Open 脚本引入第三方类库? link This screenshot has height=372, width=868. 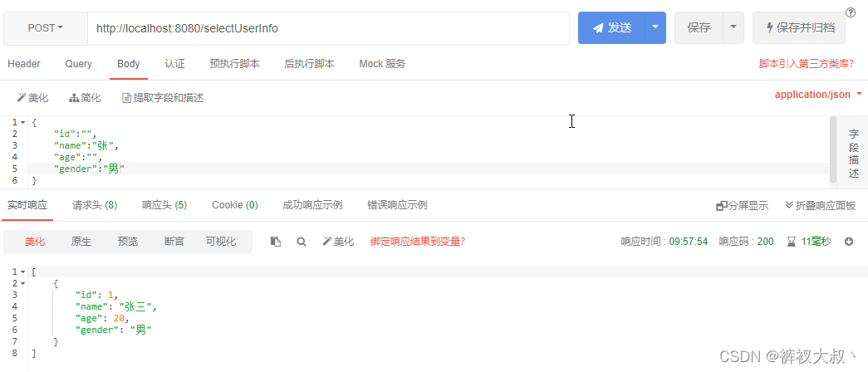point(807,64)
